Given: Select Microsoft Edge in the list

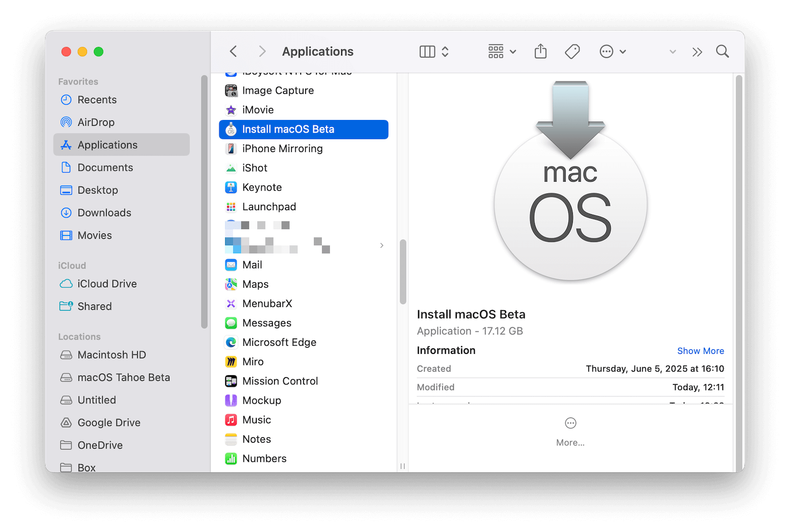Looking at the screenshot, I should coord(304,342).
